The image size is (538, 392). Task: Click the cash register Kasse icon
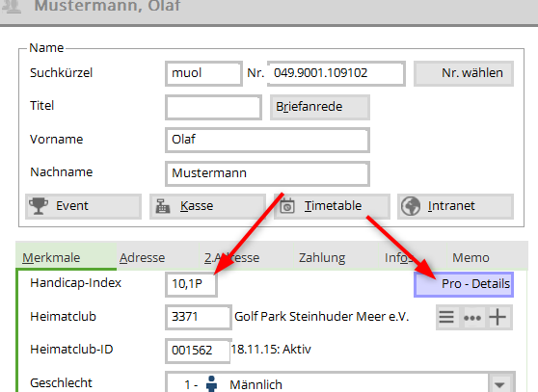point(163,206)
